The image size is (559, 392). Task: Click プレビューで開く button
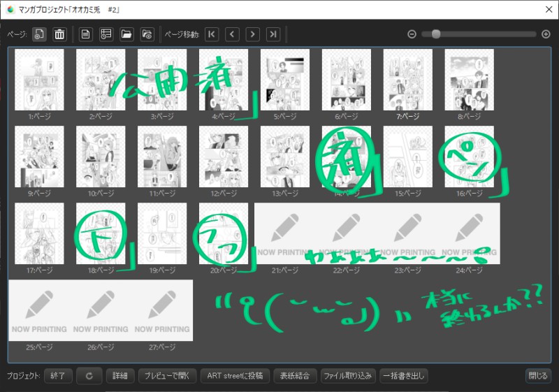[x=167, y=376]
